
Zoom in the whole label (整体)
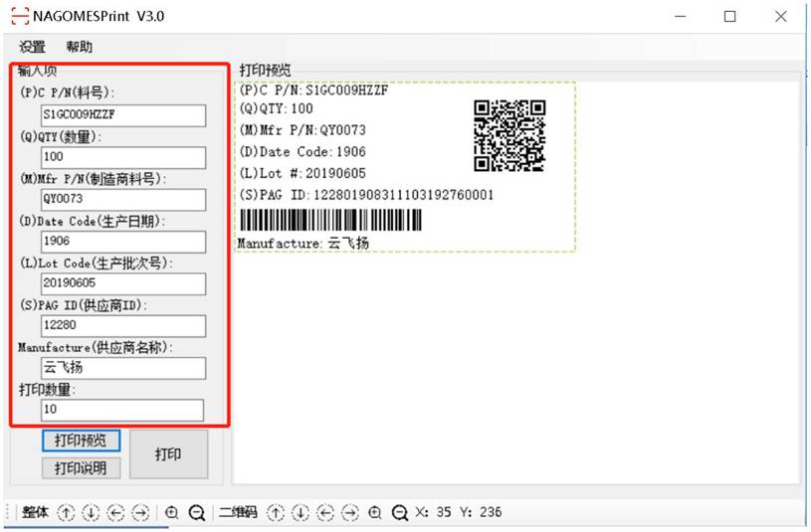point(172,513)
